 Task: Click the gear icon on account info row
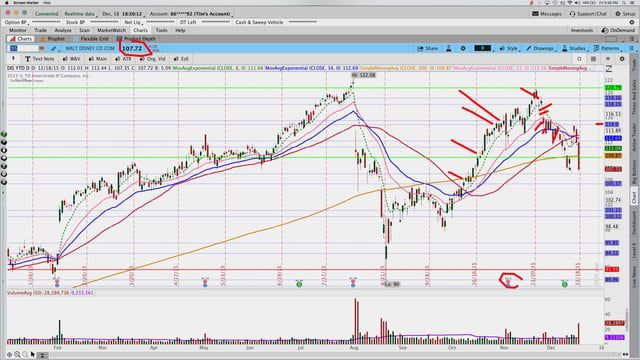[x=632, y=22]
